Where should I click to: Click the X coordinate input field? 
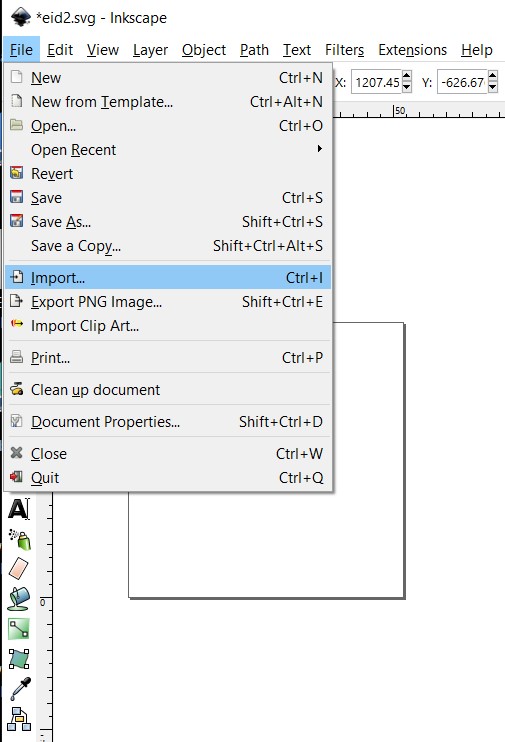point(376,81)
